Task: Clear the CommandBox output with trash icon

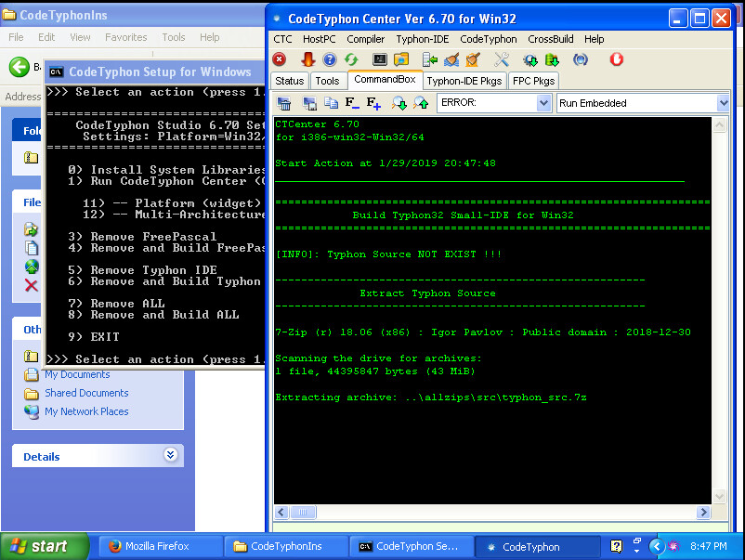Action: pyautogui.click(x=284, y=103)
